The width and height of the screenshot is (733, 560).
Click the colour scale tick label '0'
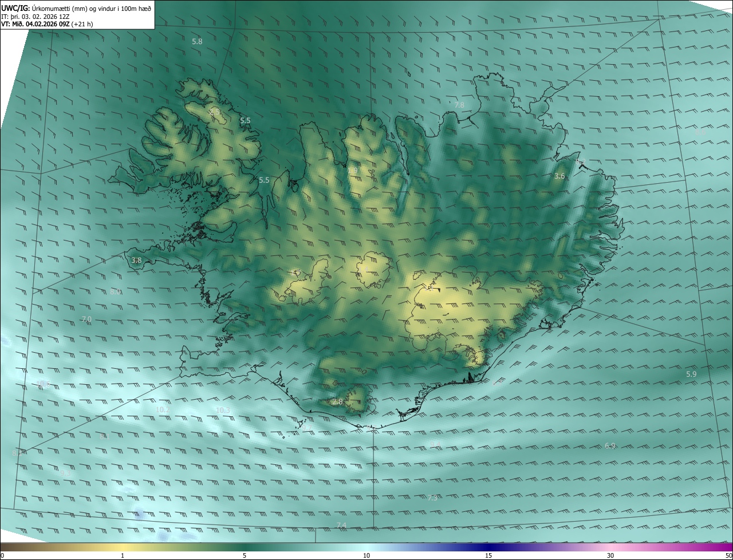coord(2,555)
